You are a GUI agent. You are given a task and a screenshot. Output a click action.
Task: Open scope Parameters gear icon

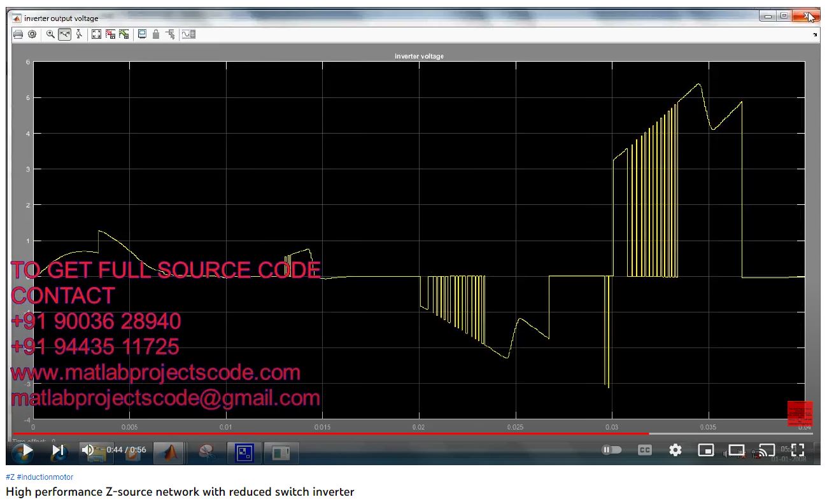click(32, 34)
